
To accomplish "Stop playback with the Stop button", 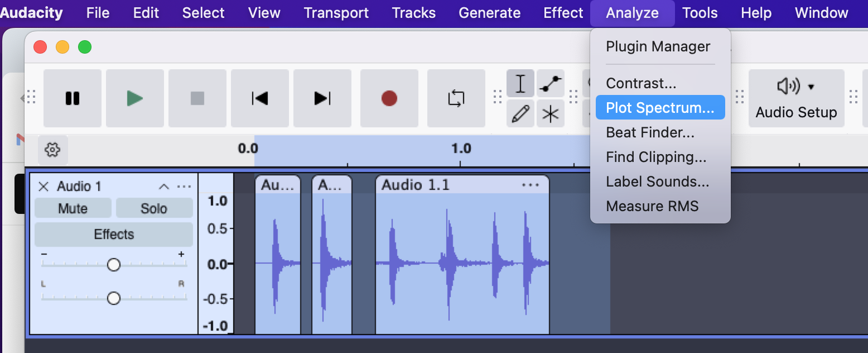I will [197, 98].
